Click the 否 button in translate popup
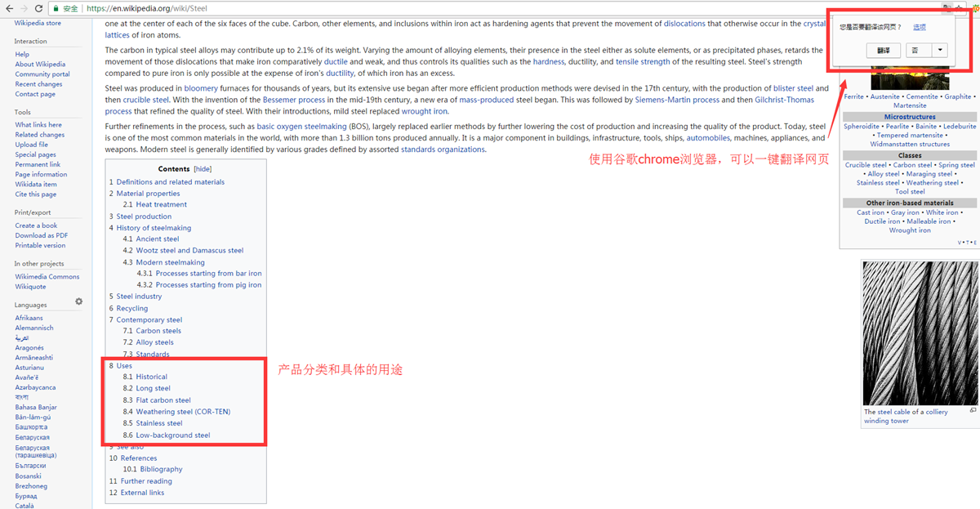This screenshot has height=509, width=980. click(x=915, y=50)
